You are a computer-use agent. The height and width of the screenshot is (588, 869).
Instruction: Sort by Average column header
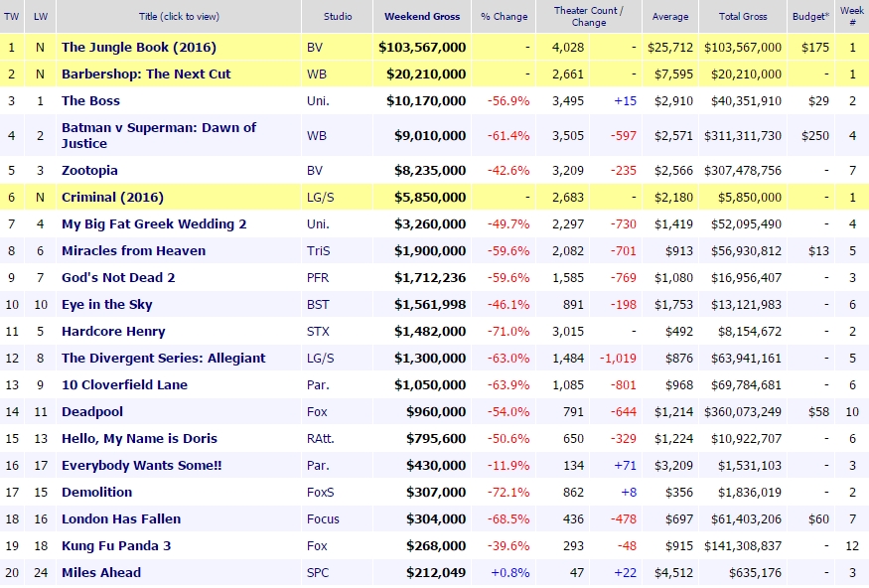click(x=670, y=17)
